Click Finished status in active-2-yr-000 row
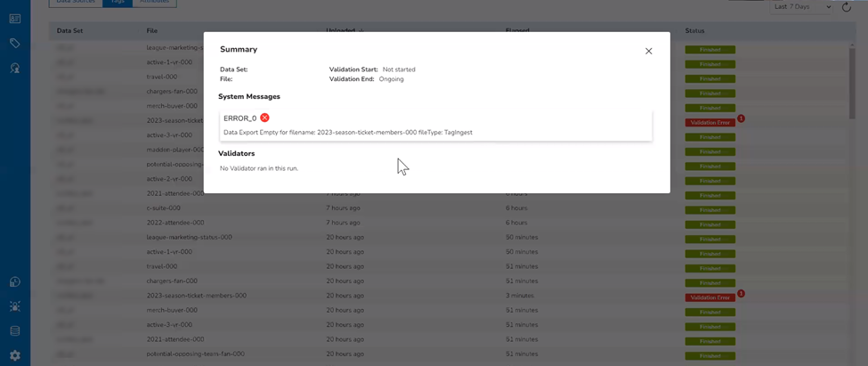868x366 pixels. tap(710, 181)
